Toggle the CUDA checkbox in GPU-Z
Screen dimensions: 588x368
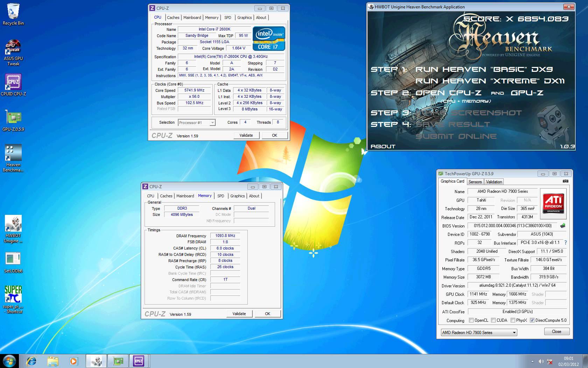[x=493, y=320]
